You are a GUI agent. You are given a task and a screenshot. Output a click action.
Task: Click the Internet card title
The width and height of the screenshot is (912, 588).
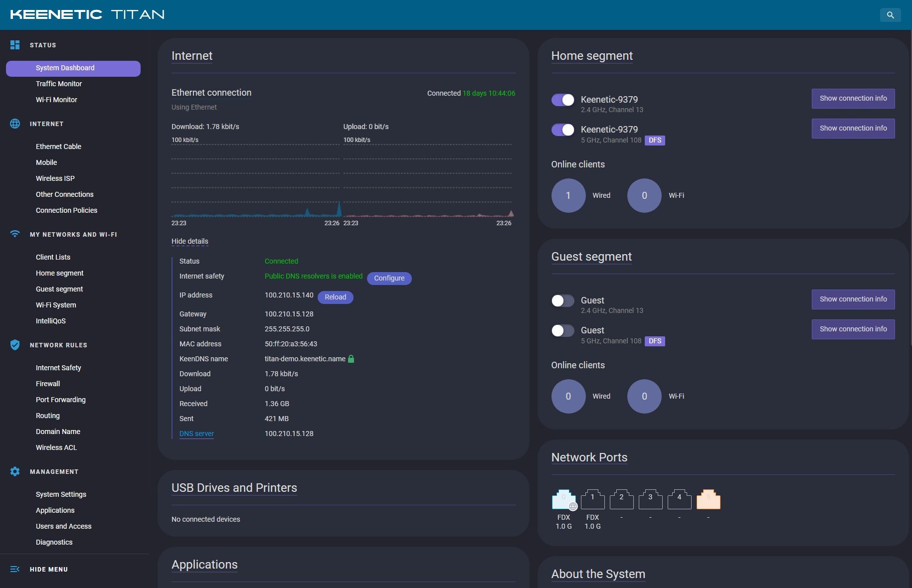(x=192, y=56)
